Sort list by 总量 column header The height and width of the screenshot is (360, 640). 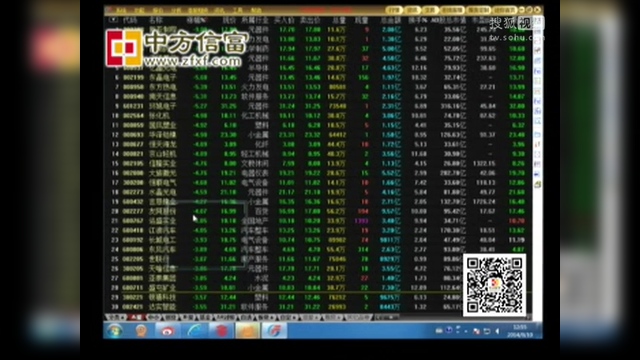(x=338, y=20)
